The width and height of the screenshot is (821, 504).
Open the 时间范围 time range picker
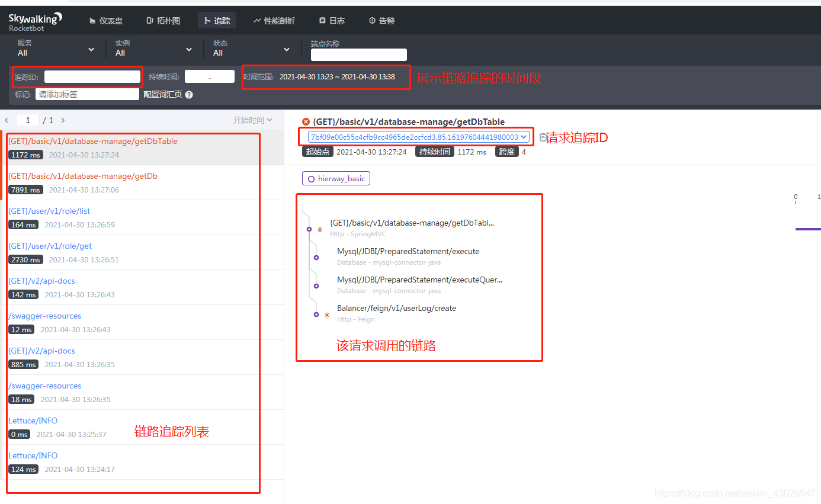[337, 77]
